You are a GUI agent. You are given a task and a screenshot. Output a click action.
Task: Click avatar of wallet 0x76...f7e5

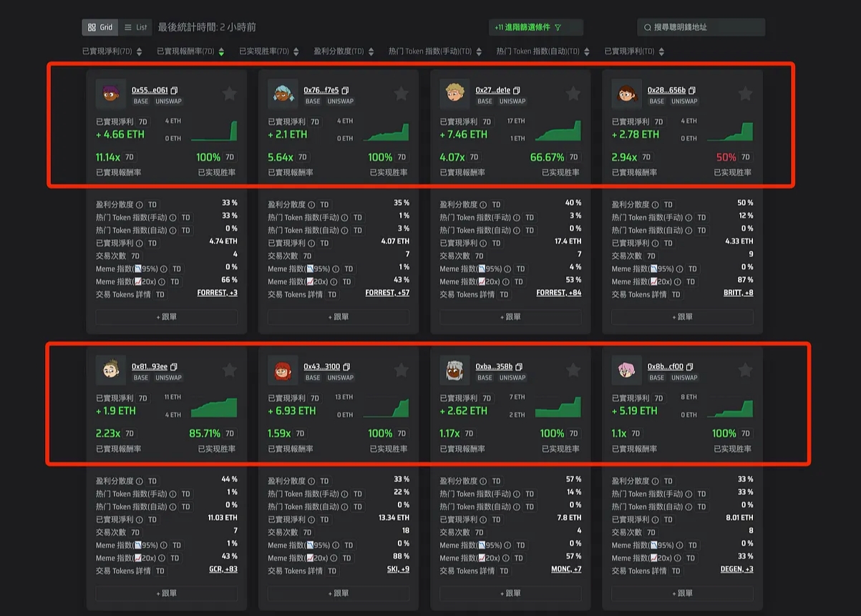point(283,94)
